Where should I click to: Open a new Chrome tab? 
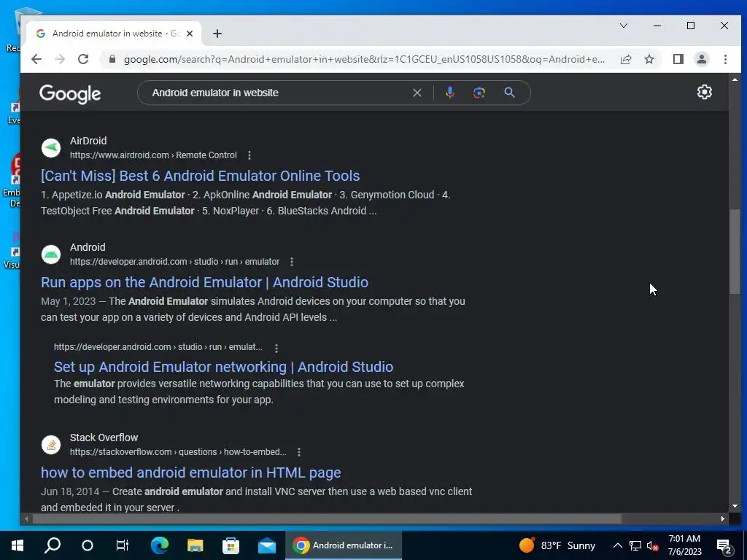click(217, 34)
